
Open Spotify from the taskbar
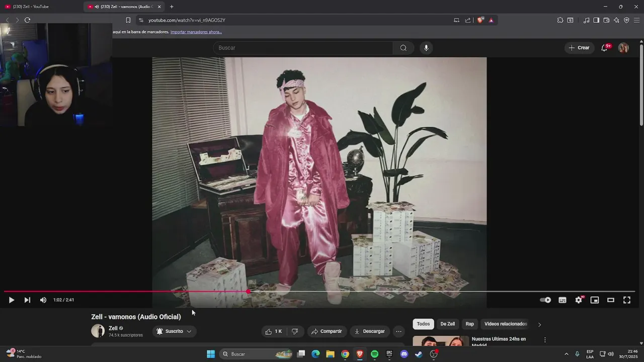tap(374, 354)
